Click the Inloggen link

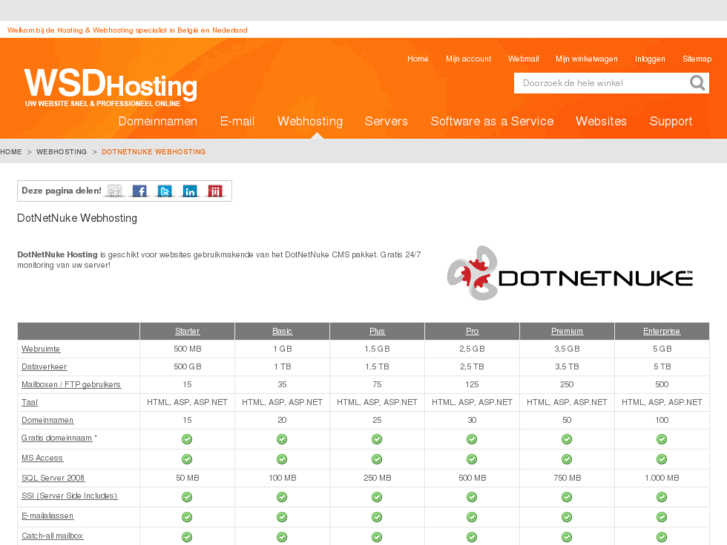[650, 59]
